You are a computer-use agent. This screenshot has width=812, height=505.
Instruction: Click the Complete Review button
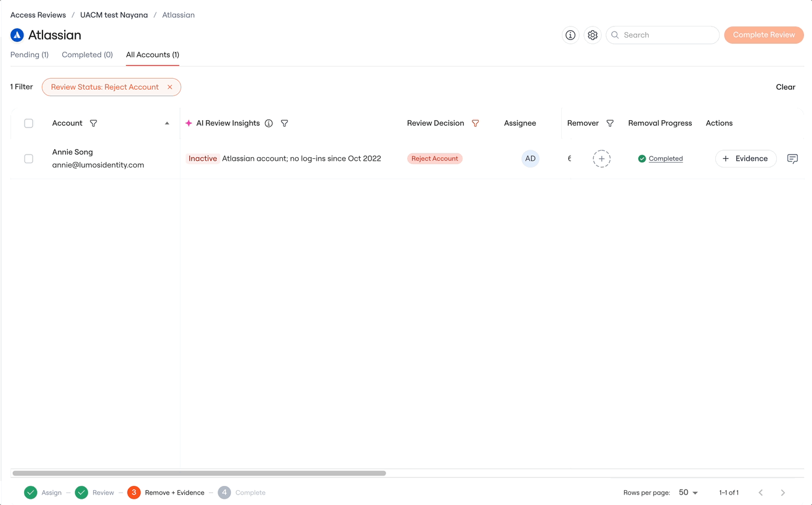(x=764, y=35)
